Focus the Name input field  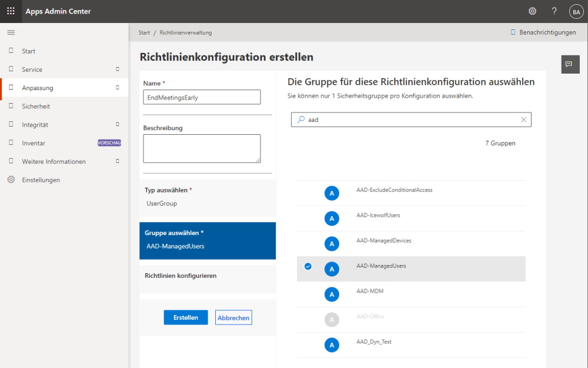[x=202, y=97]
